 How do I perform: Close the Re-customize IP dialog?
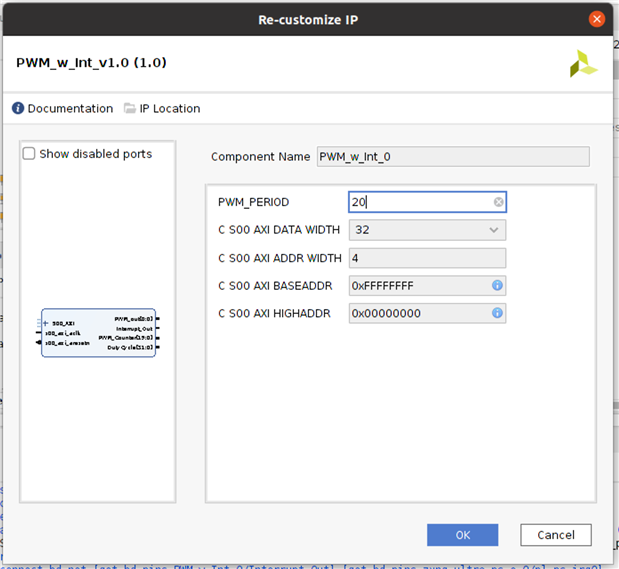[x=596, y=19]
